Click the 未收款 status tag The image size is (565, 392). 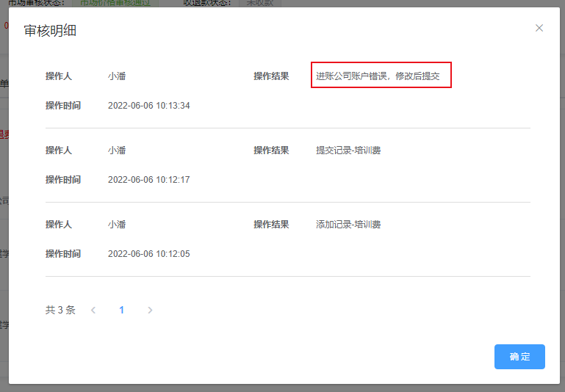pyautogui.click(x=260, y=3)
